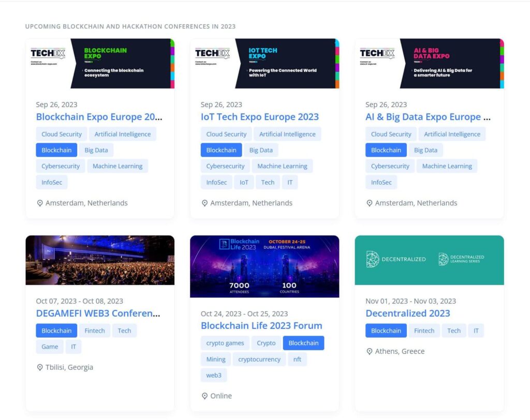Open the DEGAMEFI conference crowd photo

tap(100, 260)
